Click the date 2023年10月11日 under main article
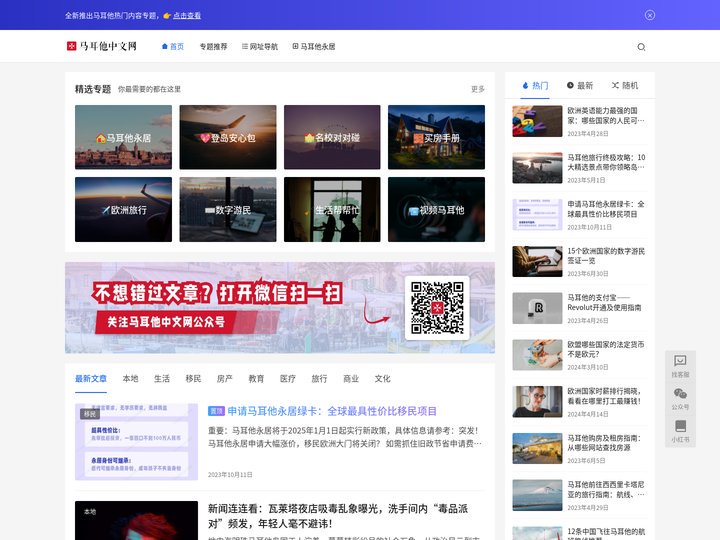This screenshot has height=540, width=720. pyautogui.click(x=230, y=474)
